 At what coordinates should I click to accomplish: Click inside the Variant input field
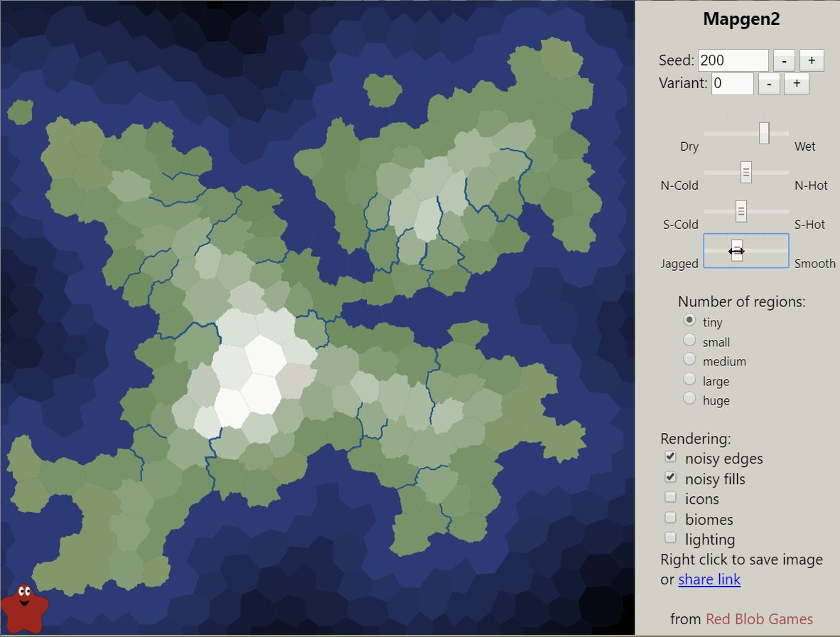pos(732,84)
